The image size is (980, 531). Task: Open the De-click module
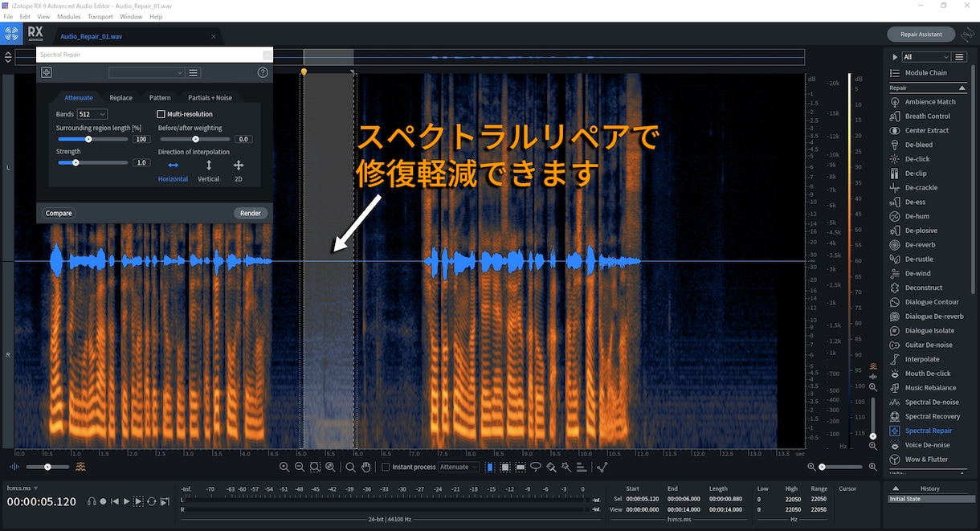coord(928,159)
